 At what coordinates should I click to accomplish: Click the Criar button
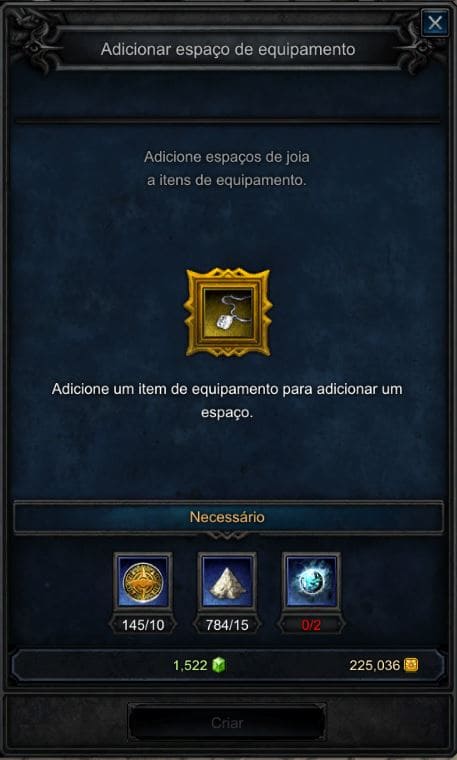tap(227, 723)
